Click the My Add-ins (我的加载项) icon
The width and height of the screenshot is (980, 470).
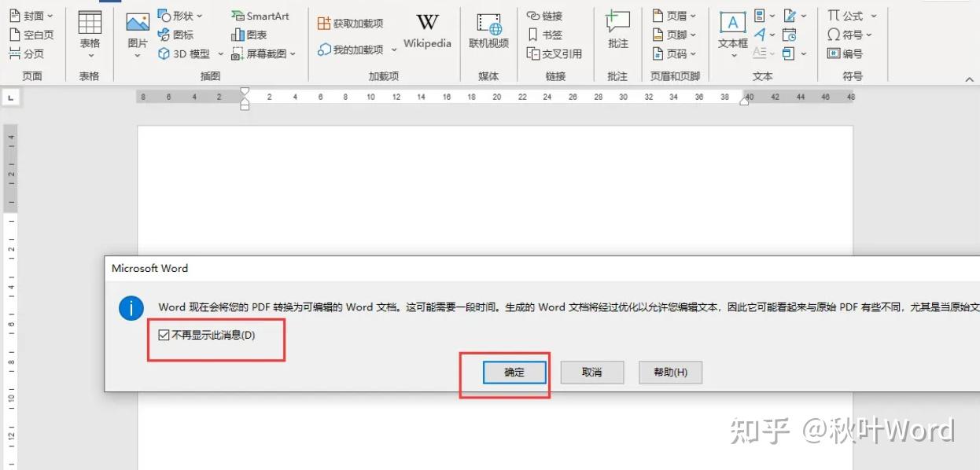tap(324, 50)
